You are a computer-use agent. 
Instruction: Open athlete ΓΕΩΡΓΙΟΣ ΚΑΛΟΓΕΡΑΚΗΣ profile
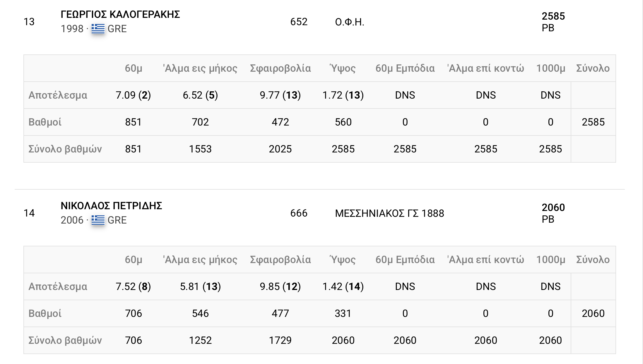coord(120,14)
